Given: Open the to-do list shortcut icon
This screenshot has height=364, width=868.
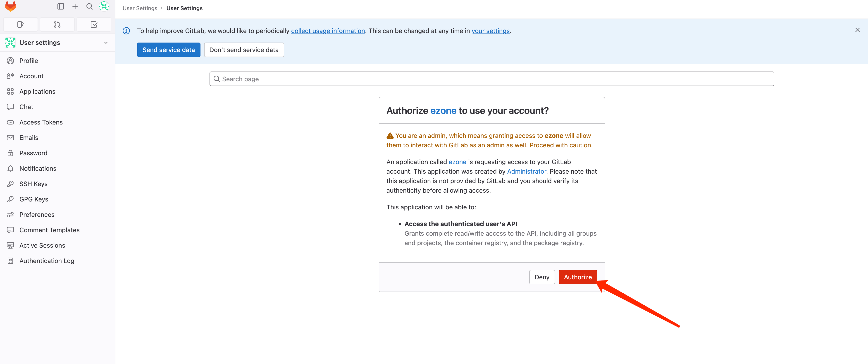Looking at the screenshot, I should [94, 25].
